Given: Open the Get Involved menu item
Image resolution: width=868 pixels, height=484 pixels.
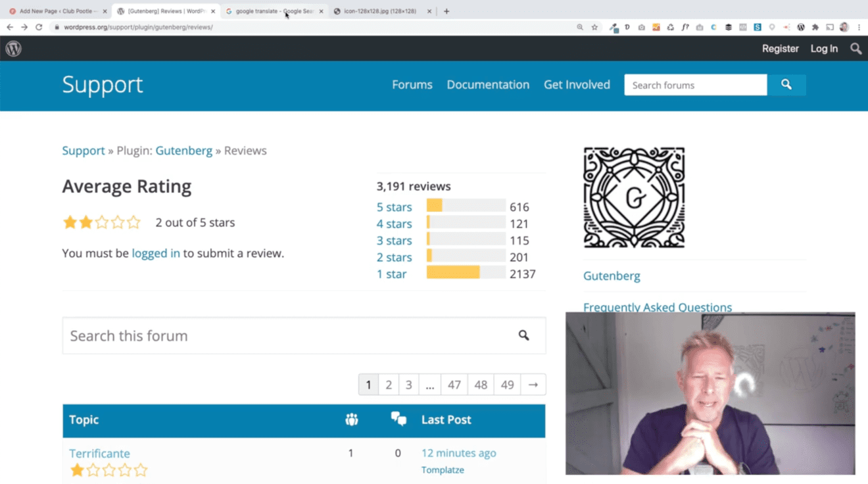Looking at the screenshot, I should [577, 85].
